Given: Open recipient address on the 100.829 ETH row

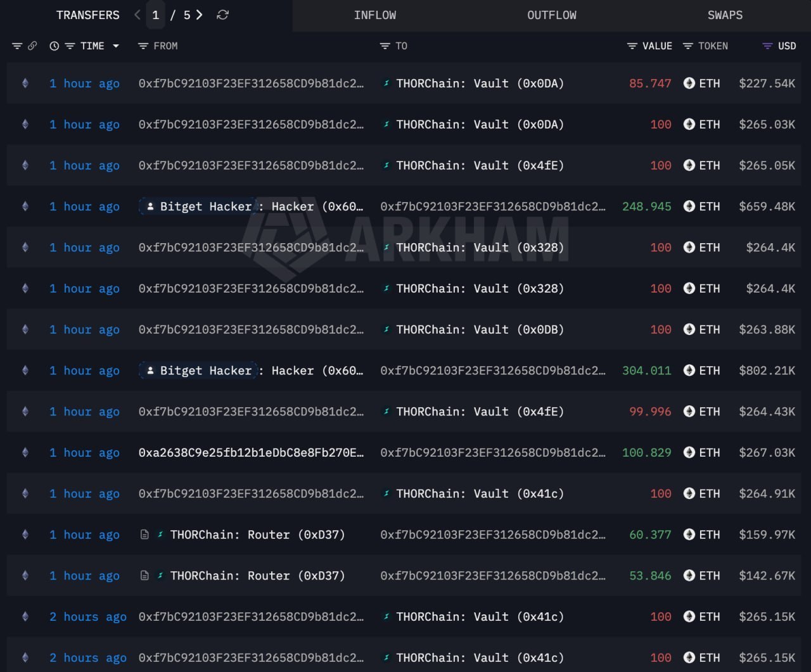Looking at the screenshot, I should [493, 453].
